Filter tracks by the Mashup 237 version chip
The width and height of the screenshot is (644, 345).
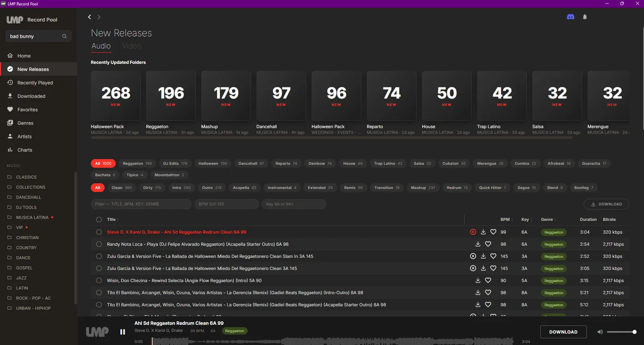pyautogui.click(x=423, y=188)
